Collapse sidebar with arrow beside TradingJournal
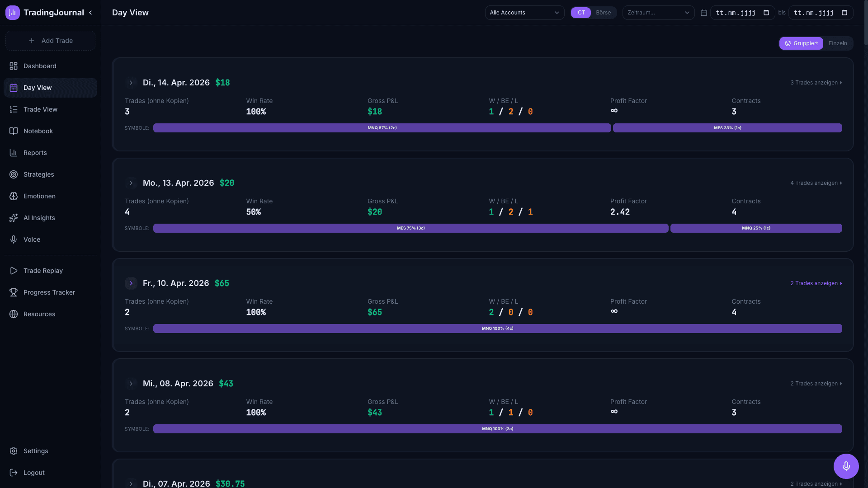The height and width of the screenshot is (488, 868). 91,13
